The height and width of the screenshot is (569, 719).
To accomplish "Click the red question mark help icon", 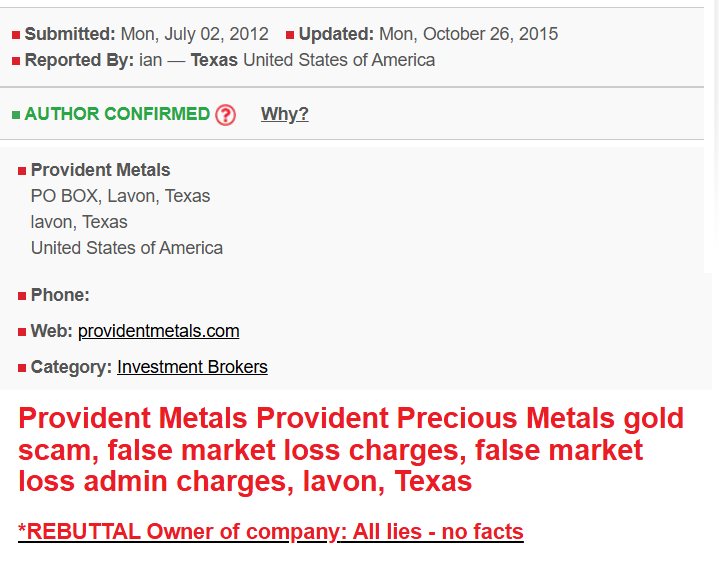I will (226, 115).
